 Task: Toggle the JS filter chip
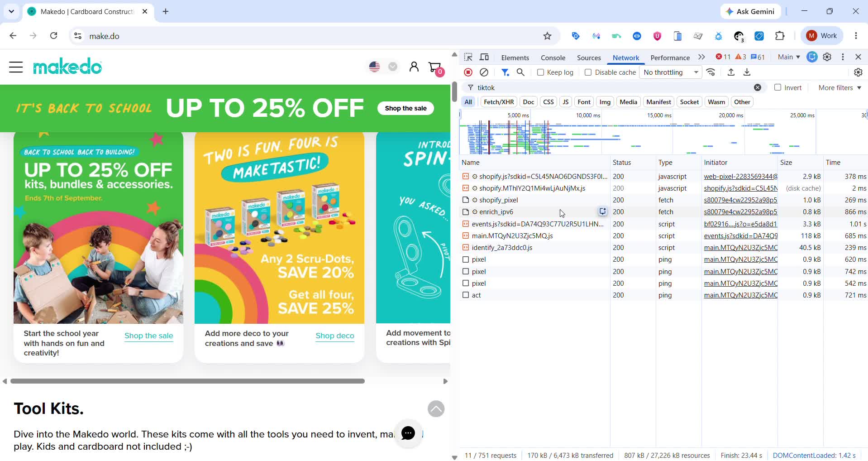pos(565,102)
